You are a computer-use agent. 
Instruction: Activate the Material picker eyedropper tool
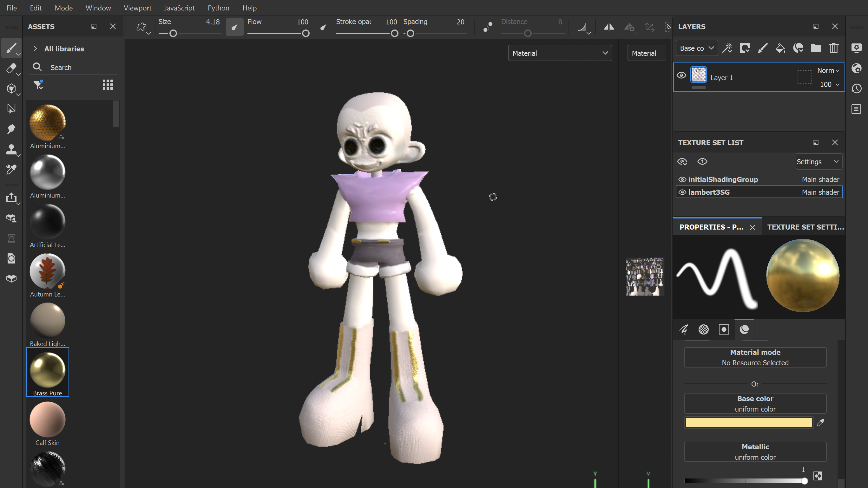(11, 169)
